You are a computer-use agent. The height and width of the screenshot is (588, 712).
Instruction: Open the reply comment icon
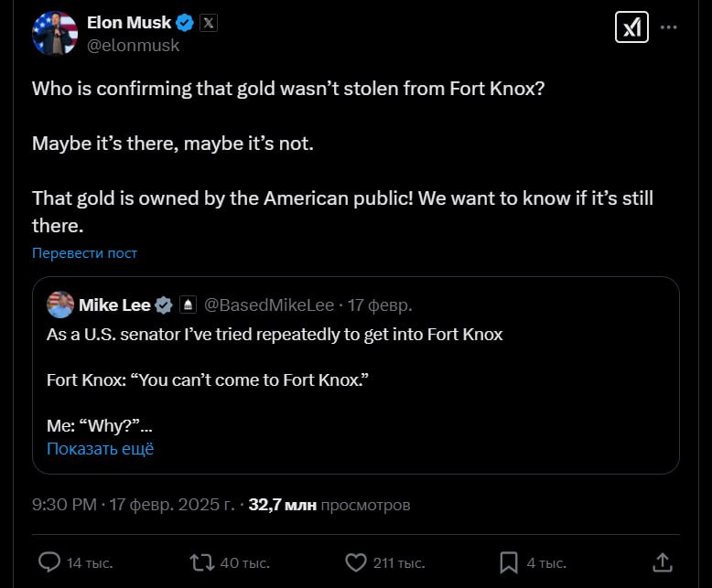(50, 561)
